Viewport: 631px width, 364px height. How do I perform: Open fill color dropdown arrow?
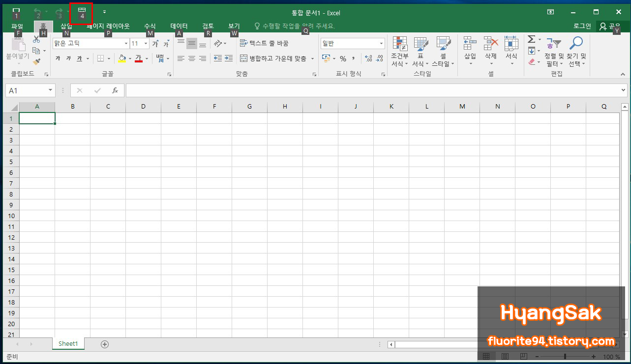pos(130,58)
